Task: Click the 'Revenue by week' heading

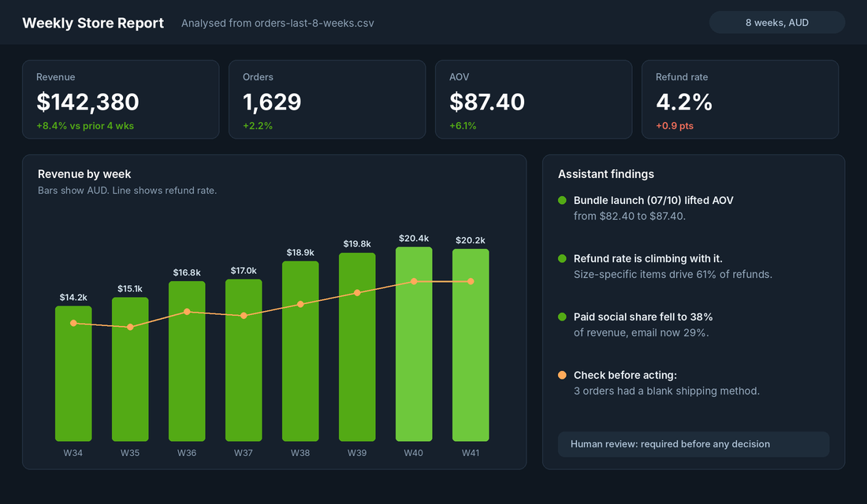Action: 84,174
